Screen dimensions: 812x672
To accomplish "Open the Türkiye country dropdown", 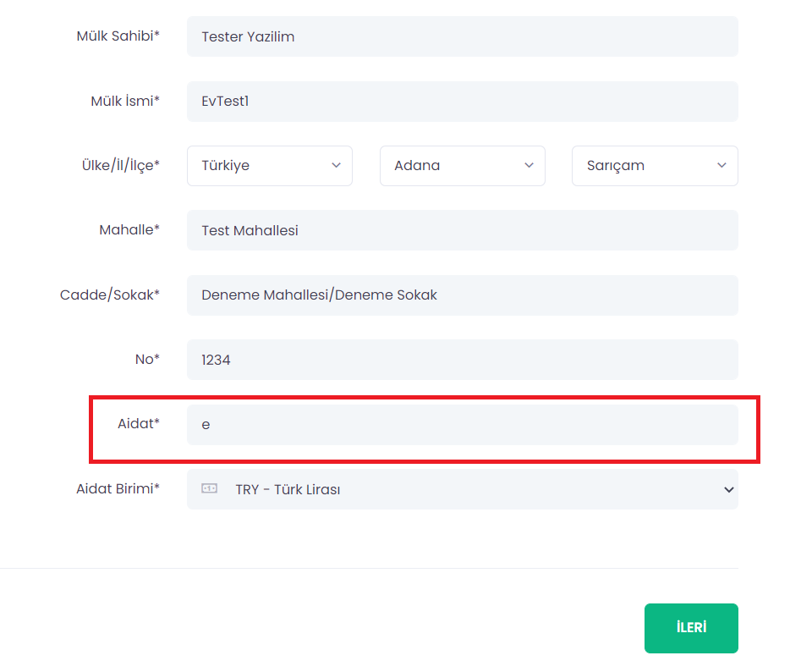I will [269, 166].
